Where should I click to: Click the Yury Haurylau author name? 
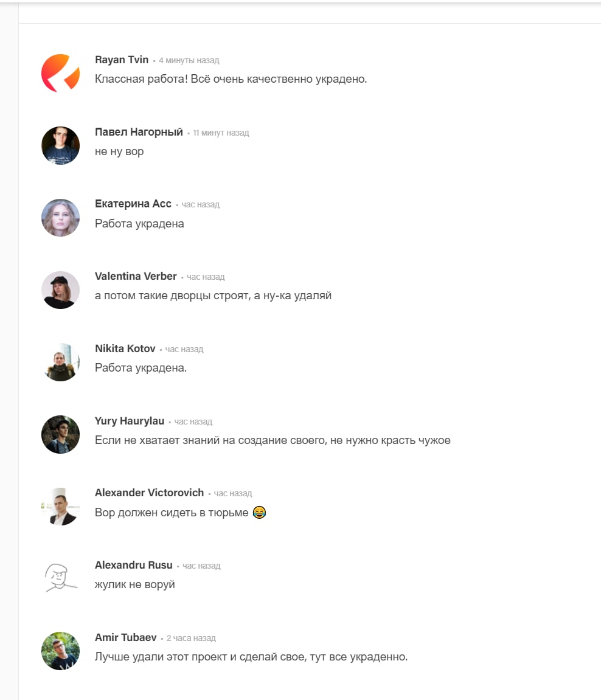pyautogui.click(x=130, y=421)
